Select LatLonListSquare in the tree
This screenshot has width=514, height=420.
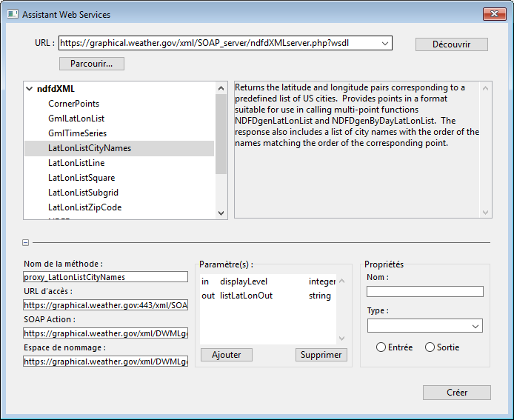(81, 178)
